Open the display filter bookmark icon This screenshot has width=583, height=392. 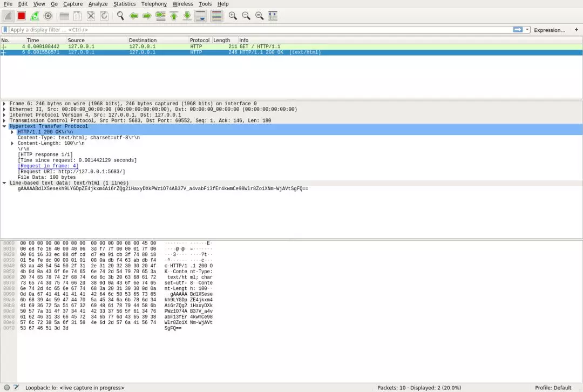(x=5, y=30)
